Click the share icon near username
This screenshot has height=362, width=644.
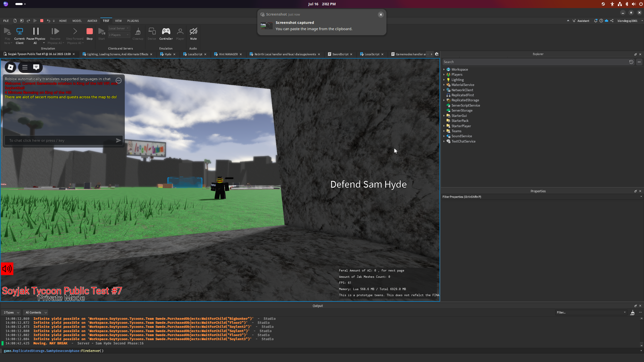612,21
